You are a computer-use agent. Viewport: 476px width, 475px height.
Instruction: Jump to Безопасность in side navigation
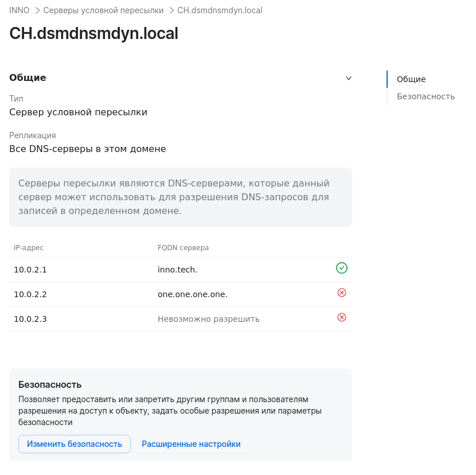tap(426, 96)
